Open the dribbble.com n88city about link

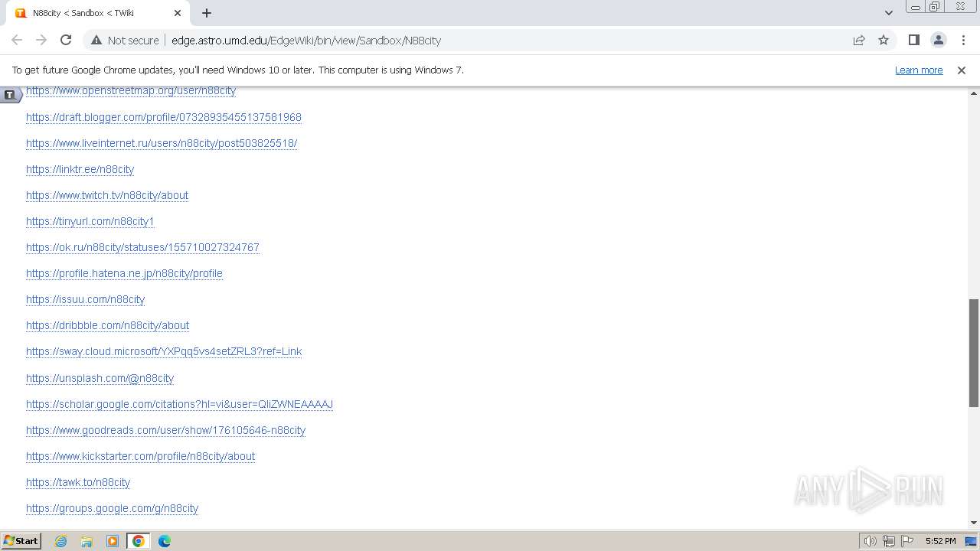coord(107,325)
